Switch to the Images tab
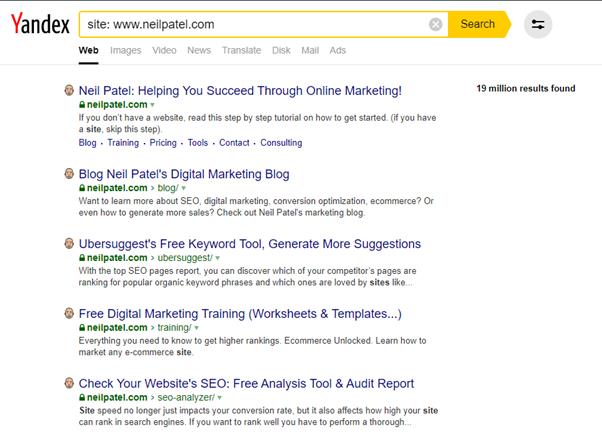The height and width of the screenshot is (444, 602). click(x=126, y=50)
